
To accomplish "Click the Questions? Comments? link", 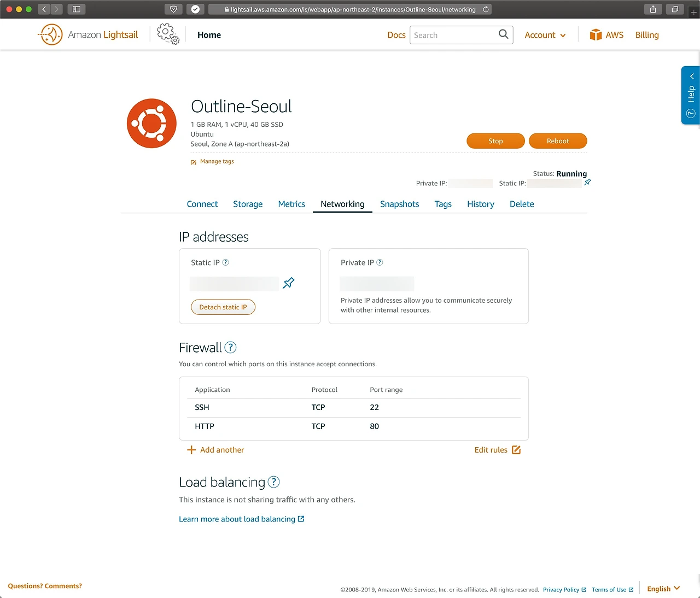I will point(45,586).
